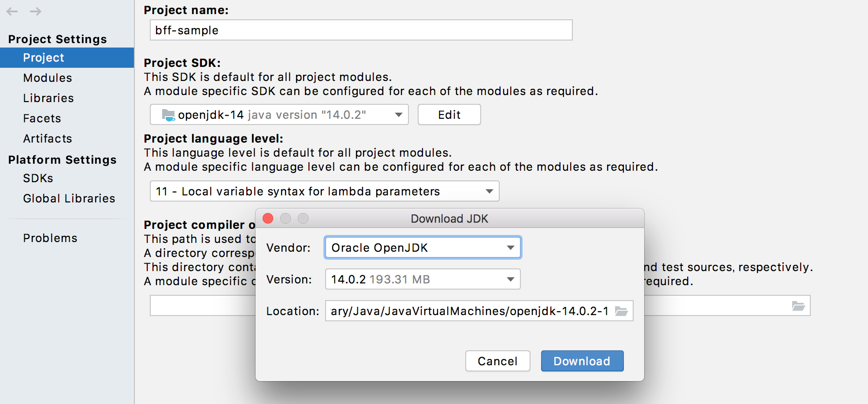
Task: Open the Artifacts section
Action: tap(48, 139)
